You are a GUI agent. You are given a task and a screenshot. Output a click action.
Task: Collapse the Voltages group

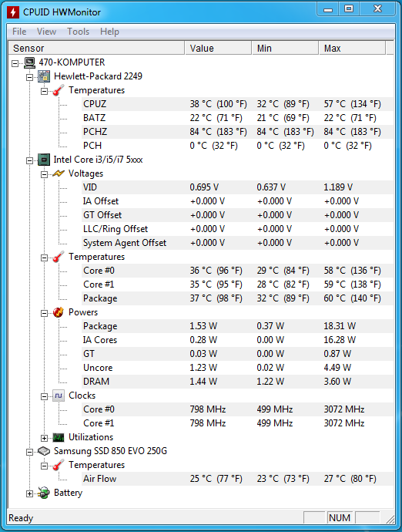point(44,174)
